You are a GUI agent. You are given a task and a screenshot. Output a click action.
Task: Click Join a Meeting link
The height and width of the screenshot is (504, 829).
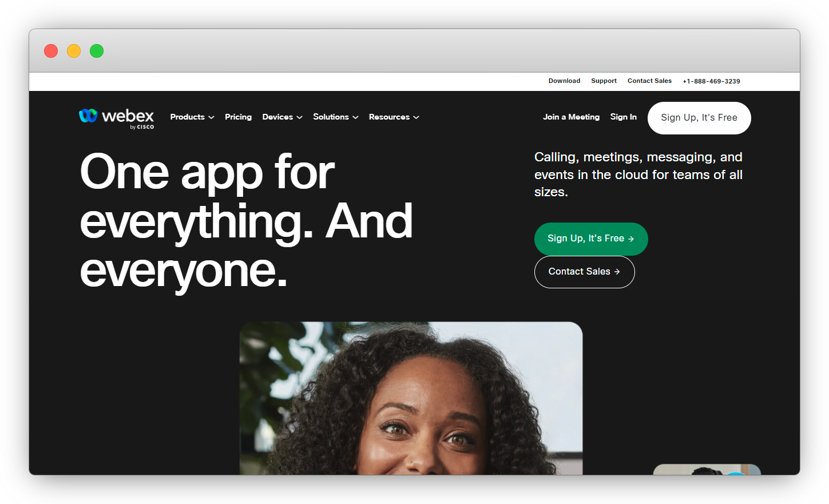[571, 117]
